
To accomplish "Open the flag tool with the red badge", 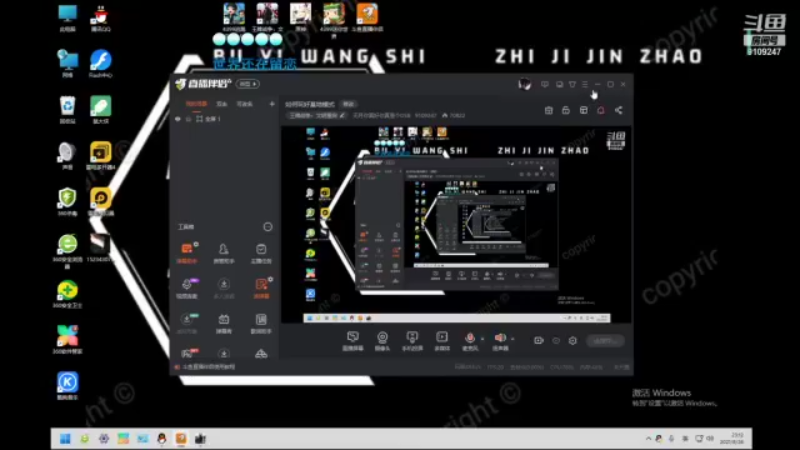I will pos(187,353).
